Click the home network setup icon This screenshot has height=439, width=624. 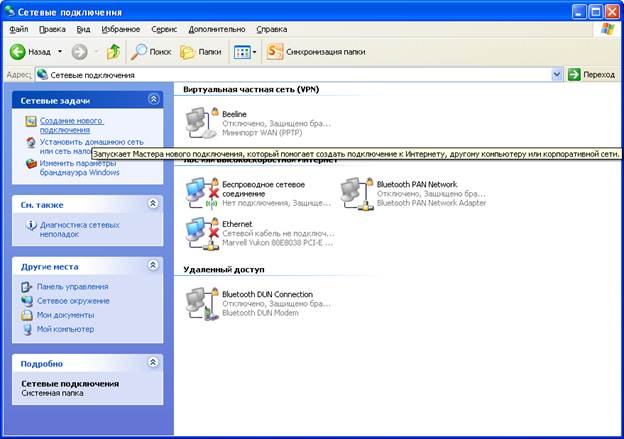pyautogui.click(x=31, y=142)
